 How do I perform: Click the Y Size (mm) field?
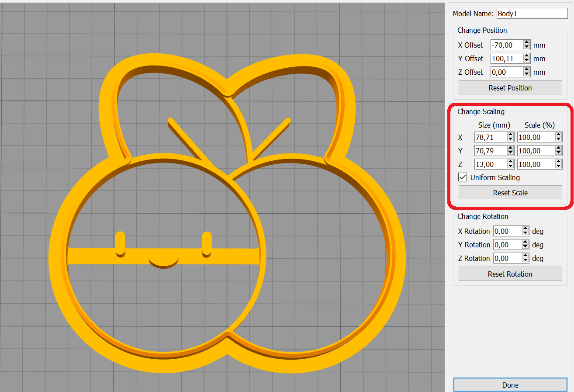pos(491,151)
